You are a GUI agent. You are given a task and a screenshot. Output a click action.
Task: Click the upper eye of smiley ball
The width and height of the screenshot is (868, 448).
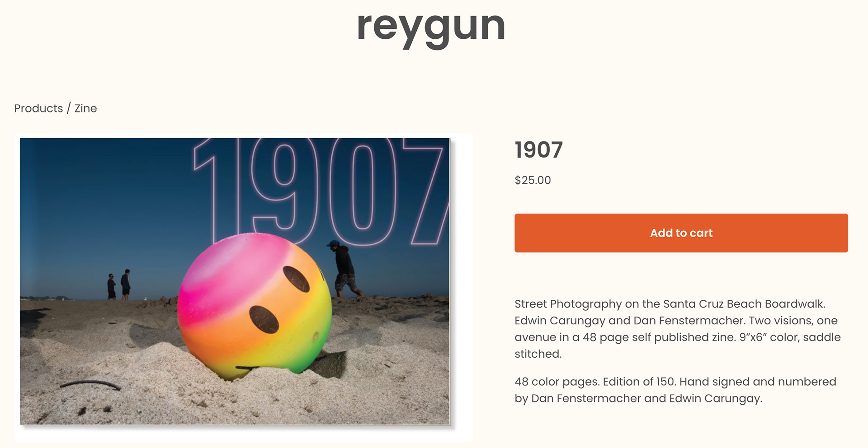296,279
